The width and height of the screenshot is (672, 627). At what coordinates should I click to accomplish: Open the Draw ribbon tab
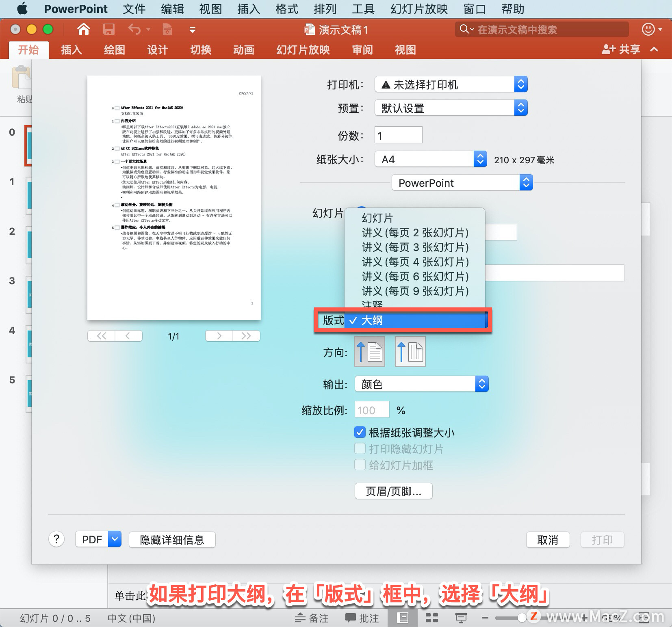[115, 50]
